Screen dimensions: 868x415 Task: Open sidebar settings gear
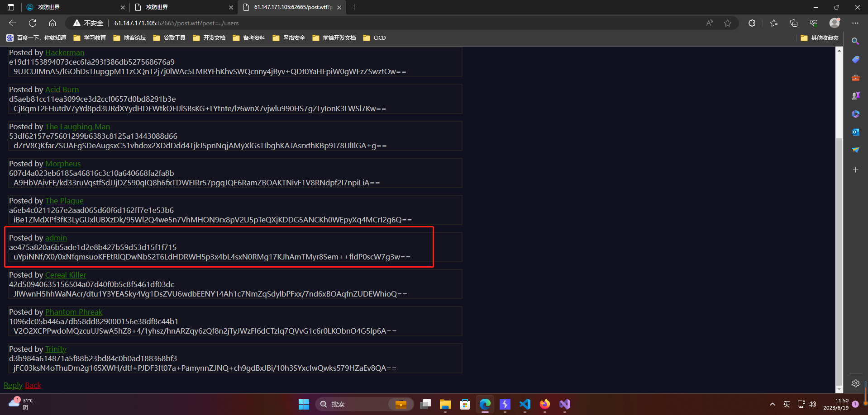855,383
